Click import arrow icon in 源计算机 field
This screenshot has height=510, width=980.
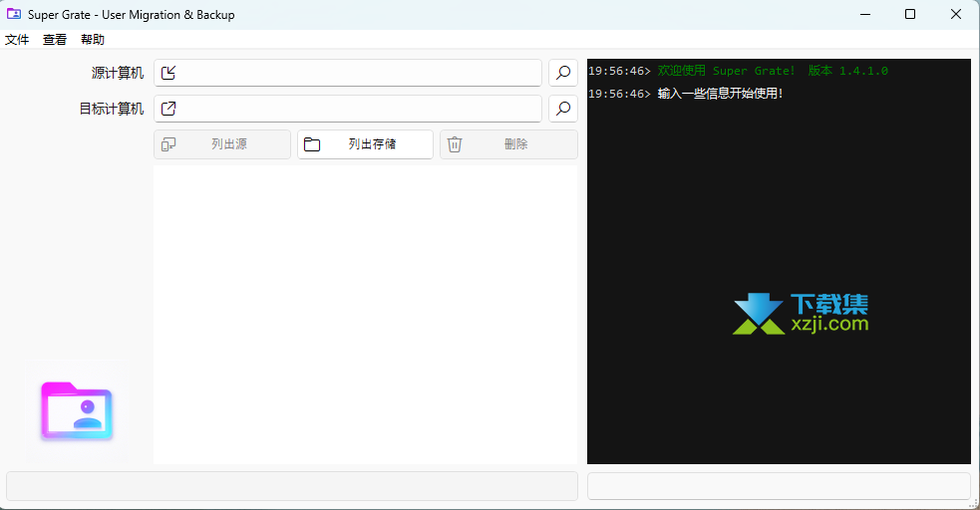pyautogui.click(x=168, y=73)
